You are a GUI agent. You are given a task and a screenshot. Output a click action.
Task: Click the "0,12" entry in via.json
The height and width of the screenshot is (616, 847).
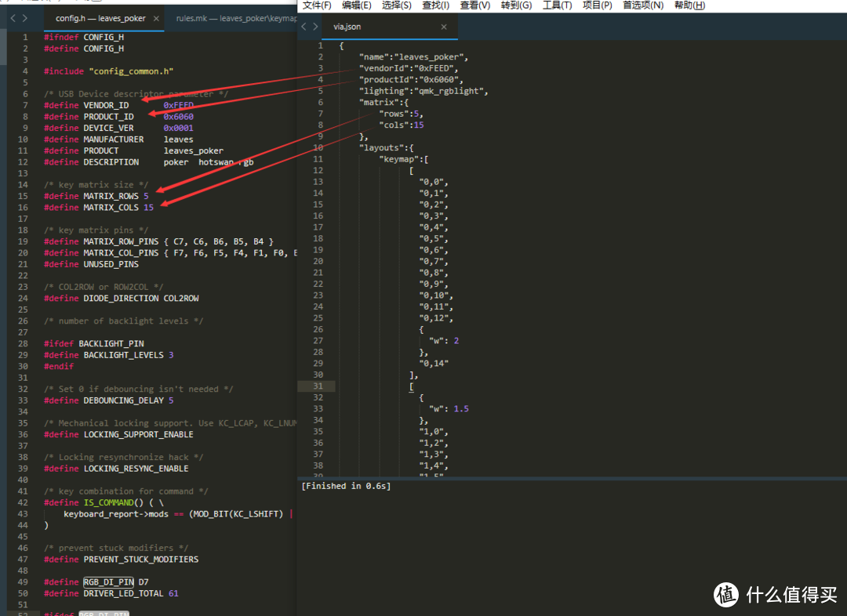coord(436,317)
